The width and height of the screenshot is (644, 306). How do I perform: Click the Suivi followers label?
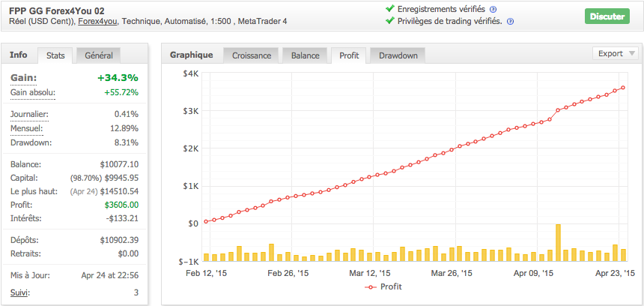21,292
